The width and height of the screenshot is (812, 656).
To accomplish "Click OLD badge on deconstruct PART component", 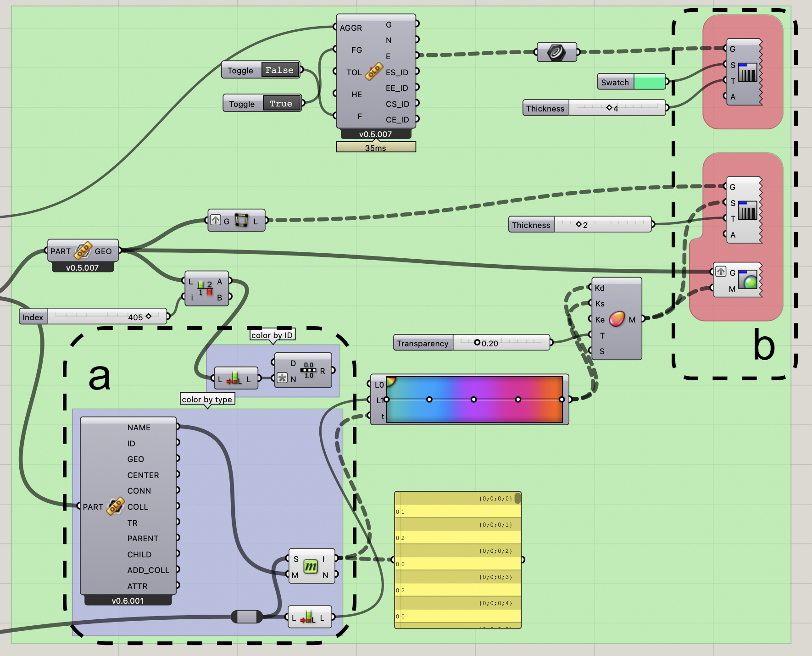I will click(x=116, y=506).
